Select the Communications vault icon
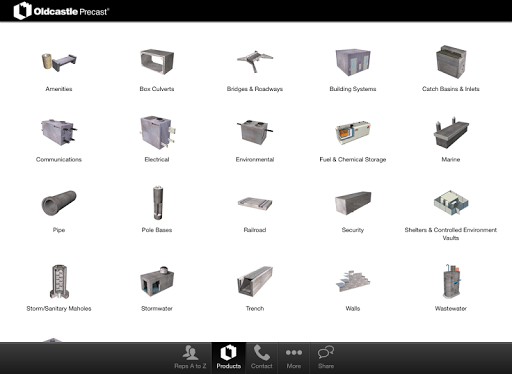Viewport: 512px width, 374px height. (59, 132)
